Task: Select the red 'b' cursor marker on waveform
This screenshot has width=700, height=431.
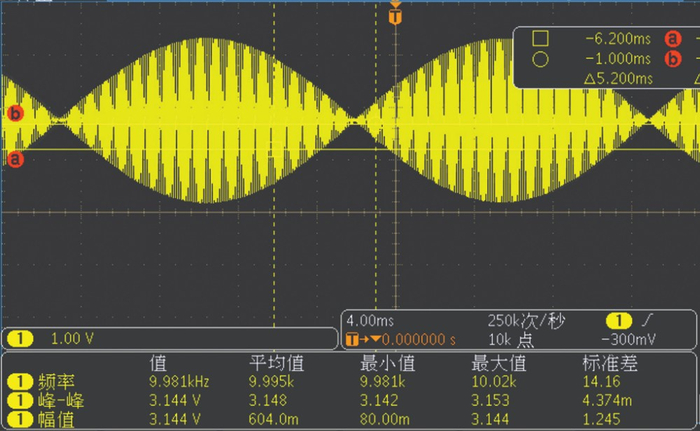Action: click(x=15, y=113)
